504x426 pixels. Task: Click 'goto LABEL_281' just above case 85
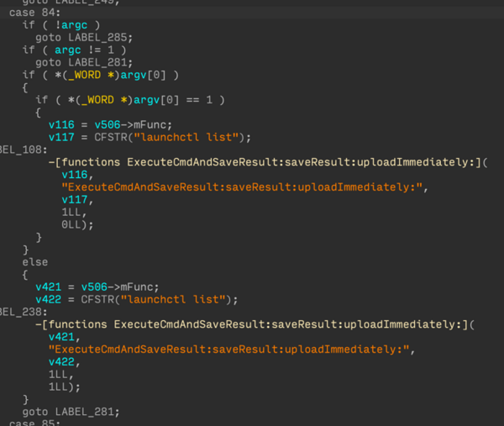70,411
